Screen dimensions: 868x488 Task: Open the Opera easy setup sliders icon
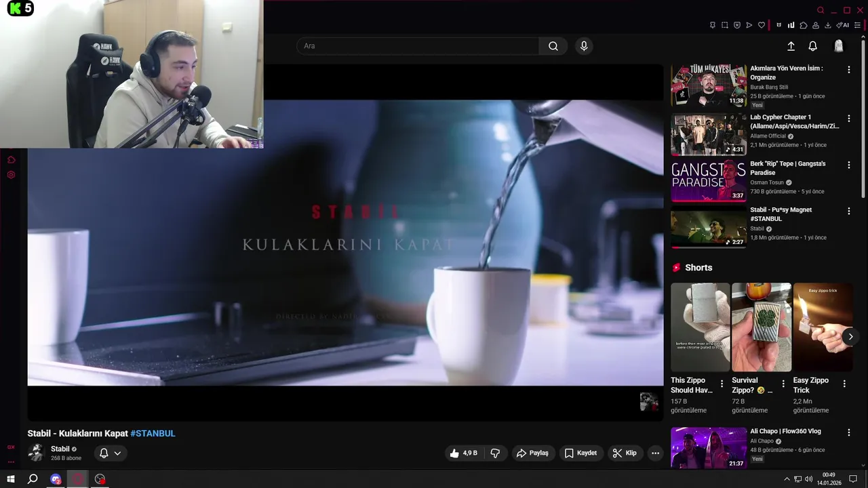[x=858, y=25]
